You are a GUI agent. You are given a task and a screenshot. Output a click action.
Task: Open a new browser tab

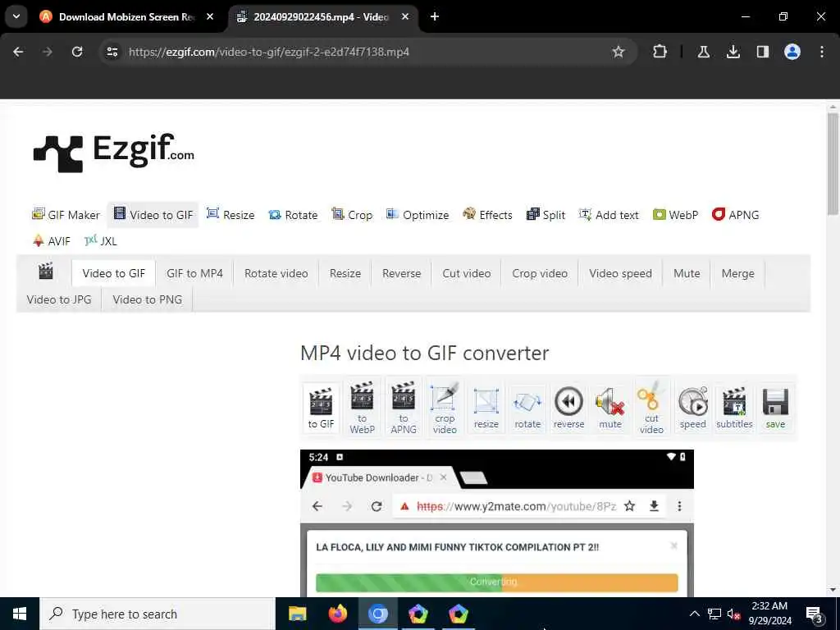435,16
